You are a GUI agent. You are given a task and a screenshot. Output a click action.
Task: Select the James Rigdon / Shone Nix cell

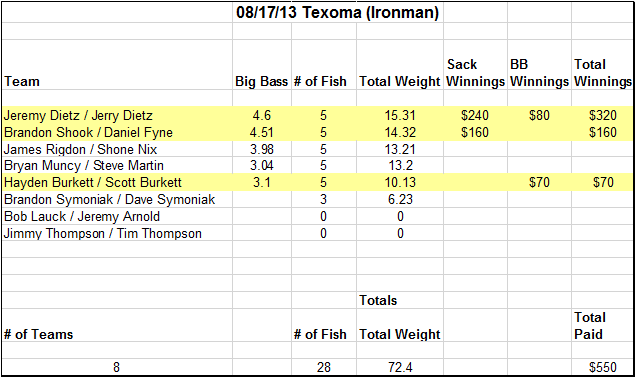point(117,149)
